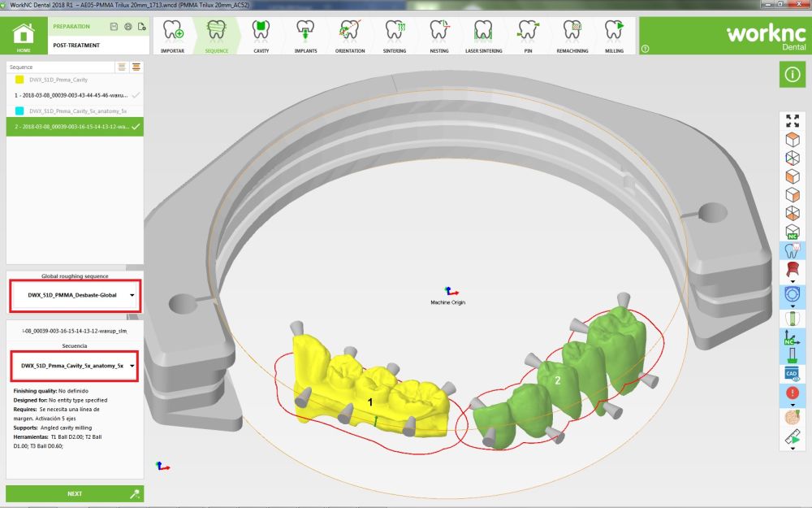
Task: Open the green information panel button
Action: tap(793, 74)
